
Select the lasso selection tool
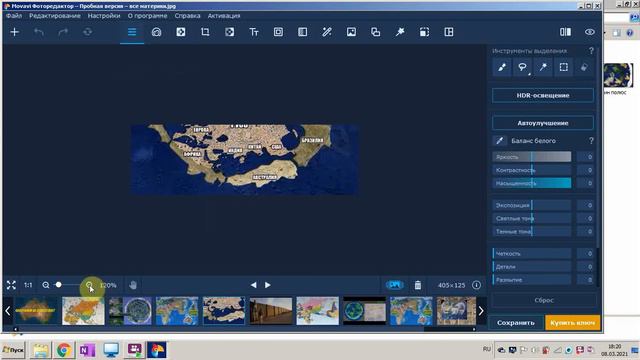522,67
